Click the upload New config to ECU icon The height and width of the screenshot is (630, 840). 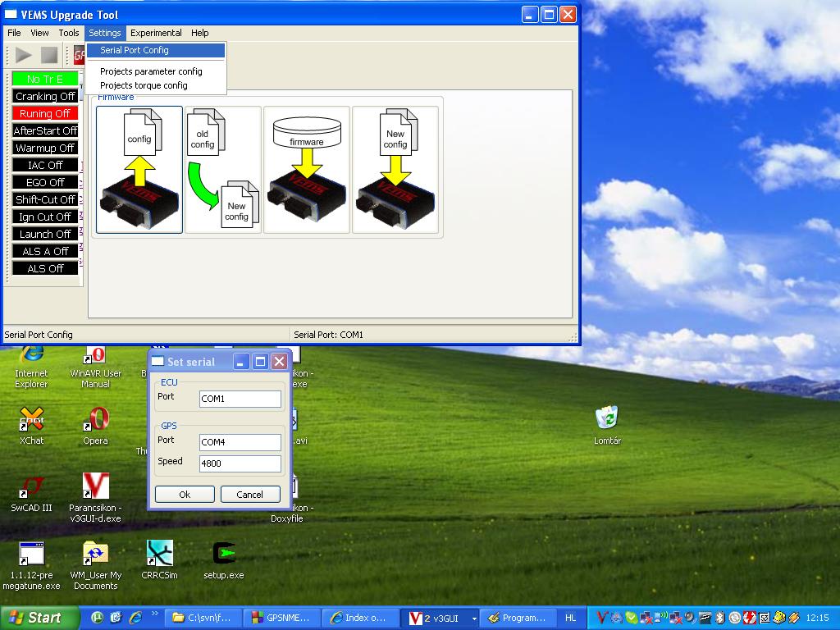pos(395,169)
